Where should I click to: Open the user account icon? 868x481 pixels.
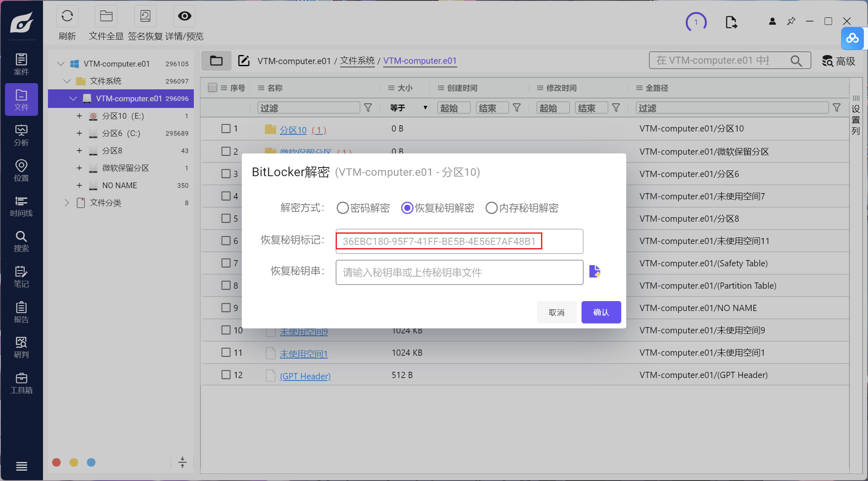coord(772,21)
